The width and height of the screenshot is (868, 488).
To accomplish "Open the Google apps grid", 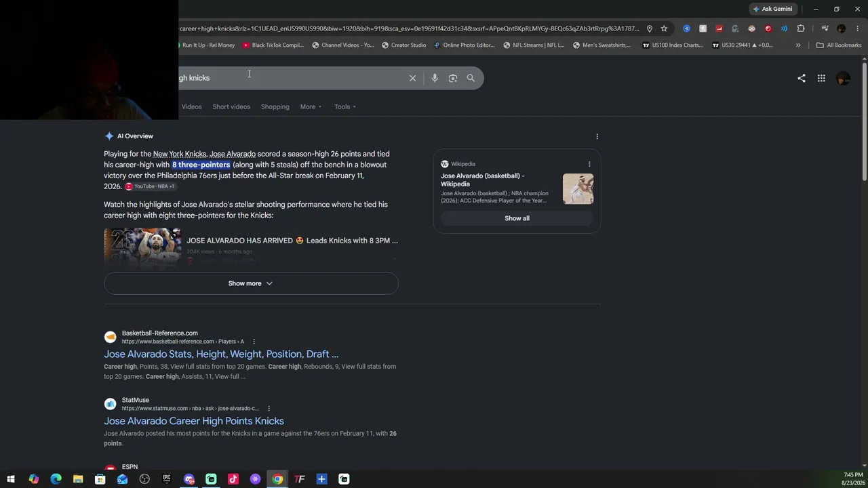I will [x=821, y=78].
